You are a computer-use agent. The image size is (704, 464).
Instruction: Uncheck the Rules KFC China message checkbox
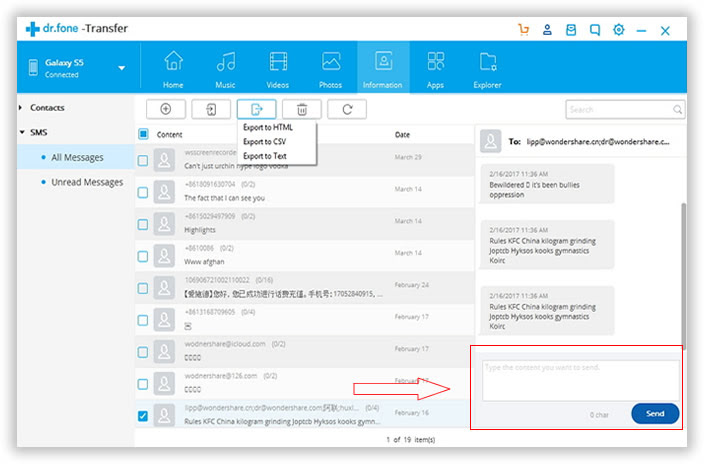pos(143,416)
